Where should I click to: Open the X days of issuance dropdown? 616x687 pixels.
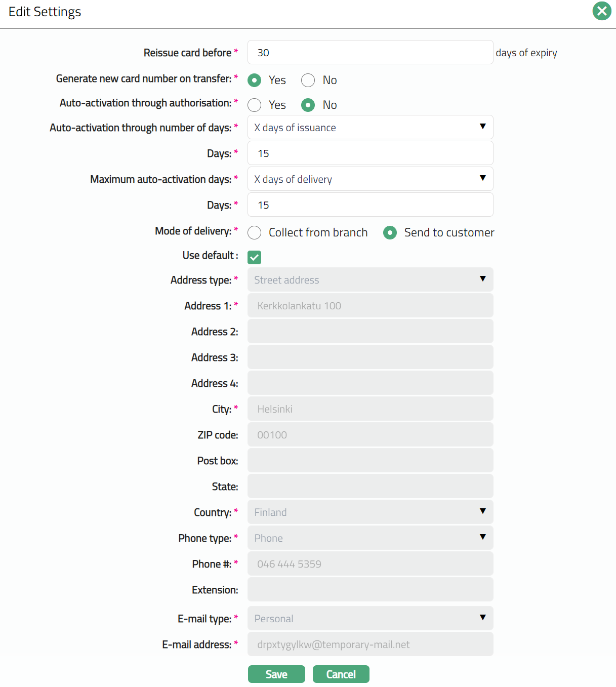coord(370,127)
